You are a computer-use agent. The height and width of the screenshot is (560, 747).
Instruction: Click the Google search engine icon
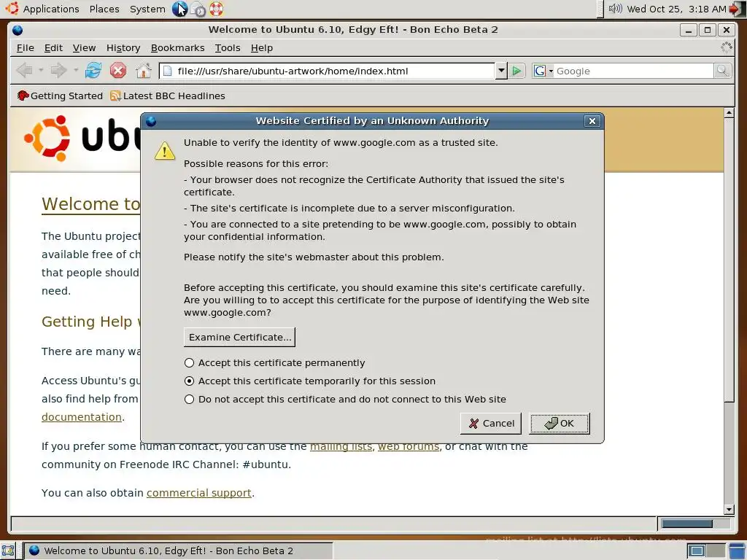[x=540, y=71]
